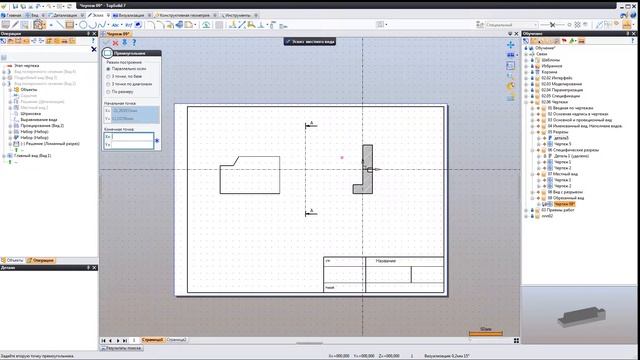Click the fillet corner tool in toolbar
Image resolution: width=640 pixels, height=360 pixels.
coord(151,25)
